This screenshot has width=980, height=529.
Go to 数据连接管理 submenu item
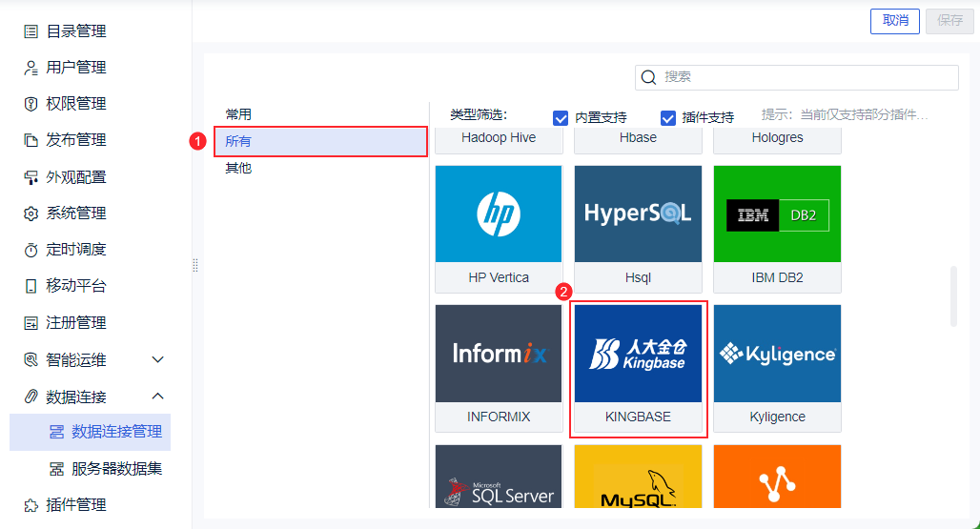(x=90, y=432)
